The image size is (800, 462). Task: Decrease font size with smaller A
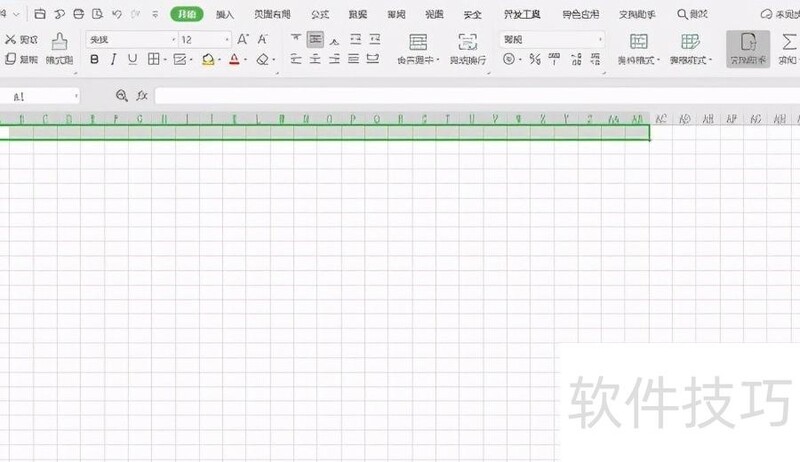click(262, 39)
